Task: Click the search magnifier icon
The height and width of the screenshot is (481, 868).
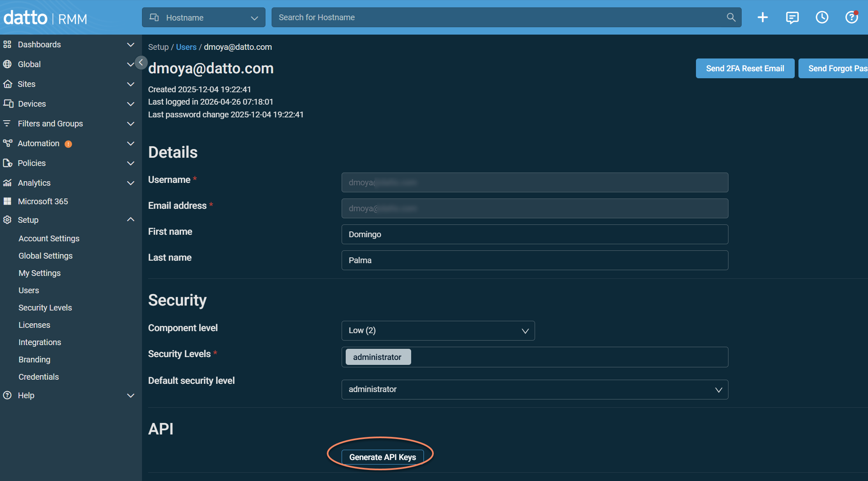Action: point(731,17)
